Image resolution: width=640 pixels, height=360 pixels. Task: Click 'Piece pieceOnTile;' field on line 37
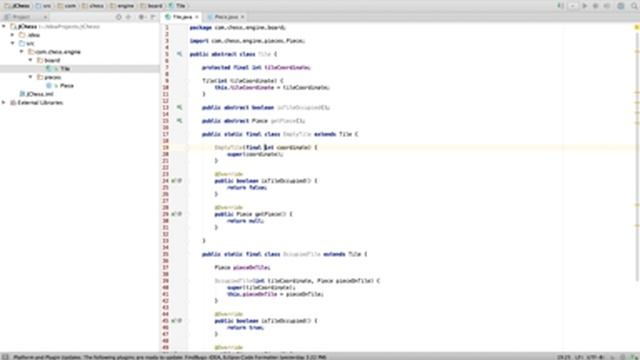point(242,267)
